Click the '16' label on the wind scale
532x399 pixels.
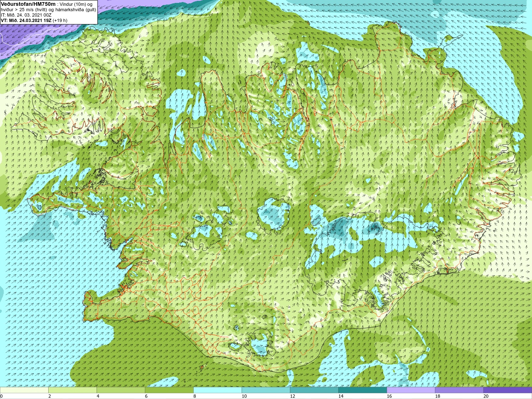389,396
